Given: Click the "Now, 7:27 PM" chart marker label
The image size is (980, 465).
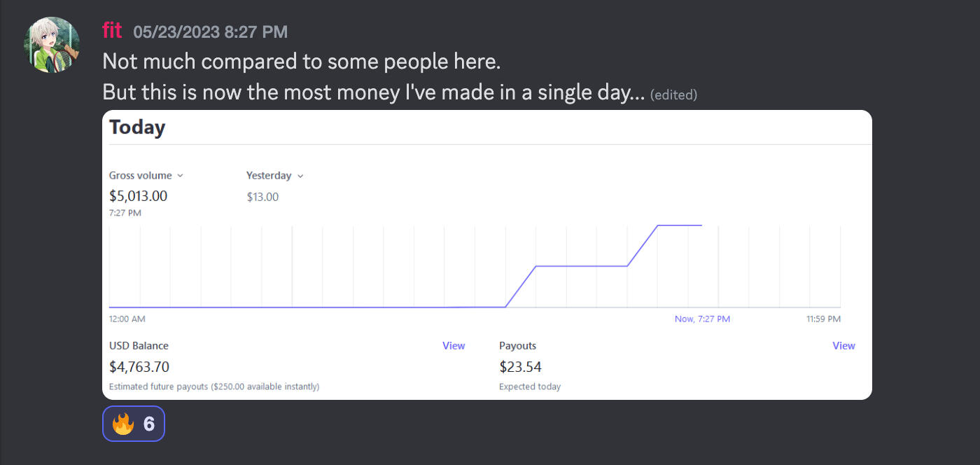Looking at the screenshot, I should 702,319.
